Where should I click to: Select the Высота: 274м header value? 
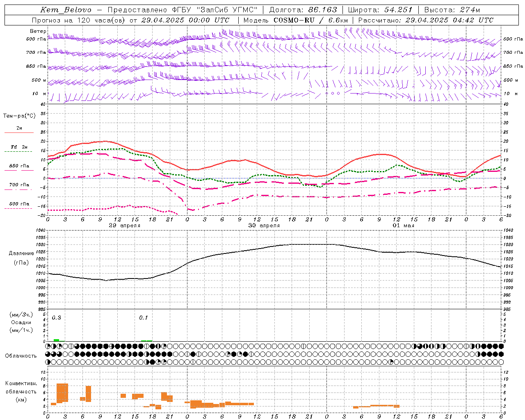pos(452,10)
